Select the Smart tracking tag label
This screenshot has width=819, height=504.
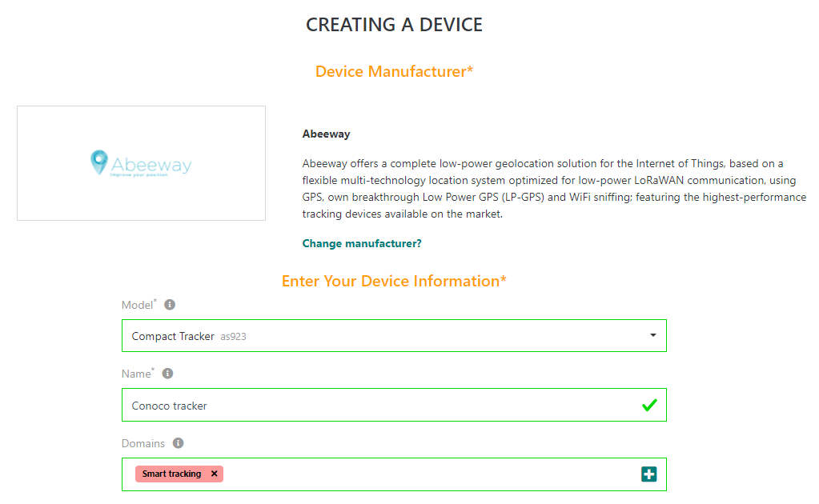coord(171,474)
